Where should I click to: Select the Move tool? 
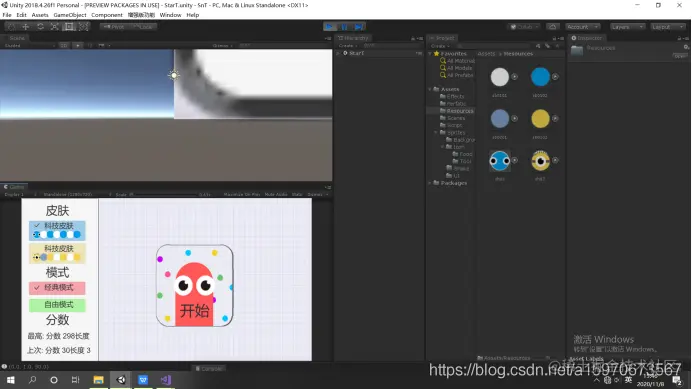(26, 27)
